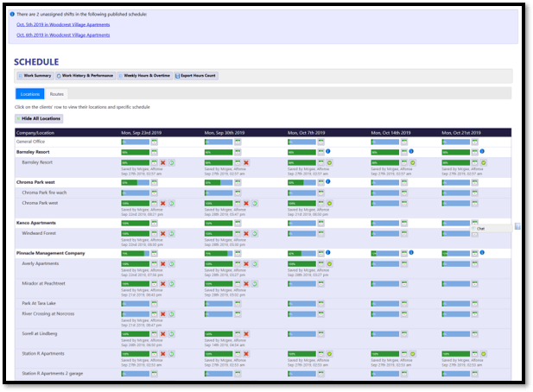Click the Company/Location column header

pos(35,133)
